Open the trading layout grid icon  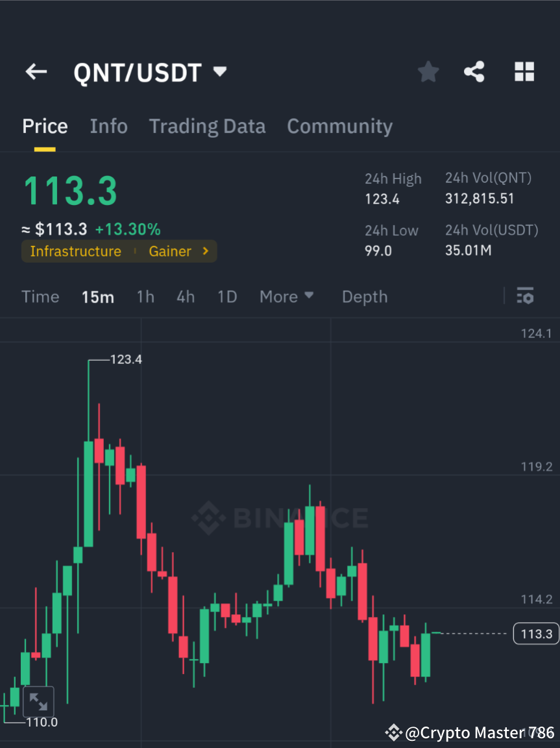[x=524, y=72]
